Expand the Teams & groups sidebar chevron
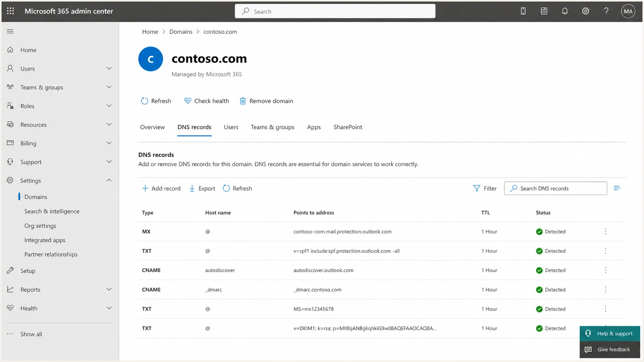The width and height of the screenshot is (644, 362). point(109,87)
